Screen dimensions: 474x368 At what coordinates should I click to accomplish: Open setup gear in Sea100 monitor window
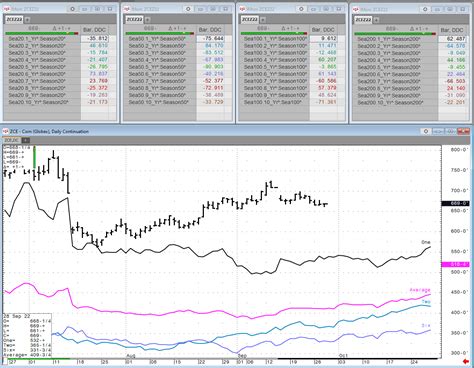tap(301, 9)
